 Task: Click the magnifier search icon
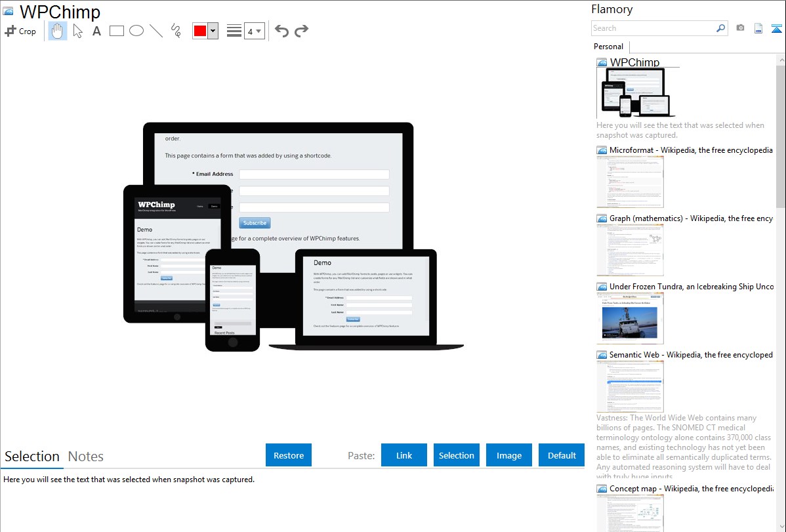pyautogui.click(x=721, y=28)
